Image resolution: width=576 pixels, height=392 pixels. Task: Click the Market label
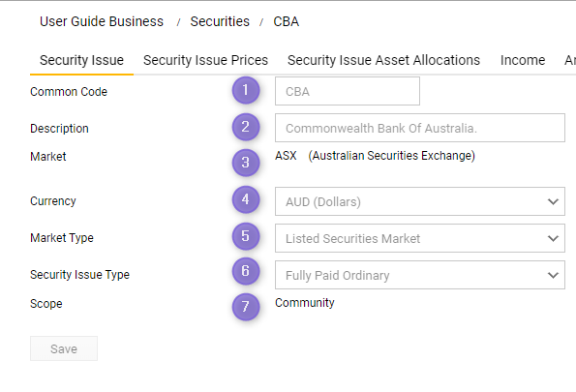click(x=48, y=157)
